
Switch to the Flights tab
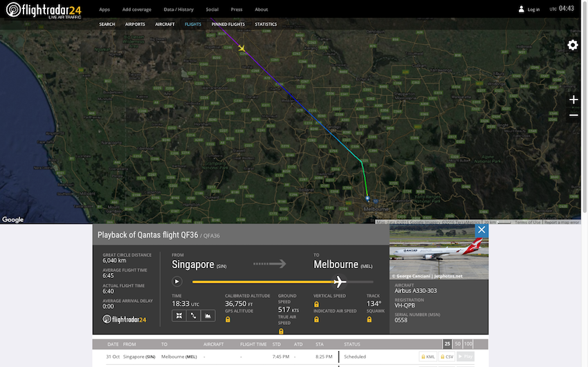click(x=193, y=24)
